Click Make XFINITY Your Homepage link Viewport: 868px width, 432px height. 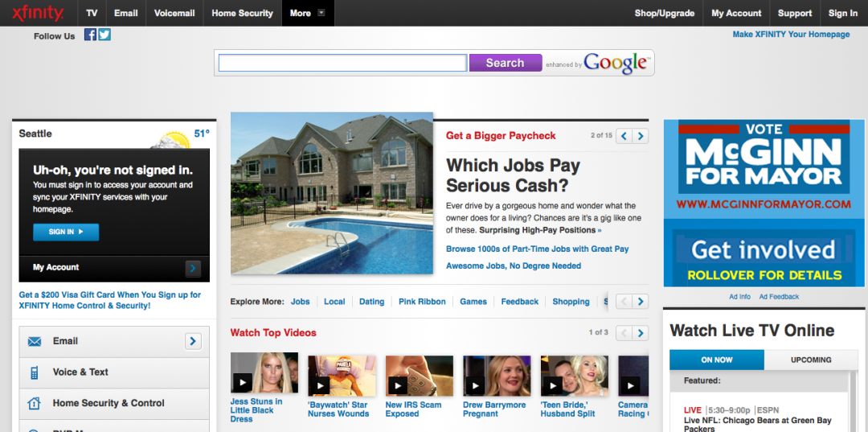pos(791,35)
